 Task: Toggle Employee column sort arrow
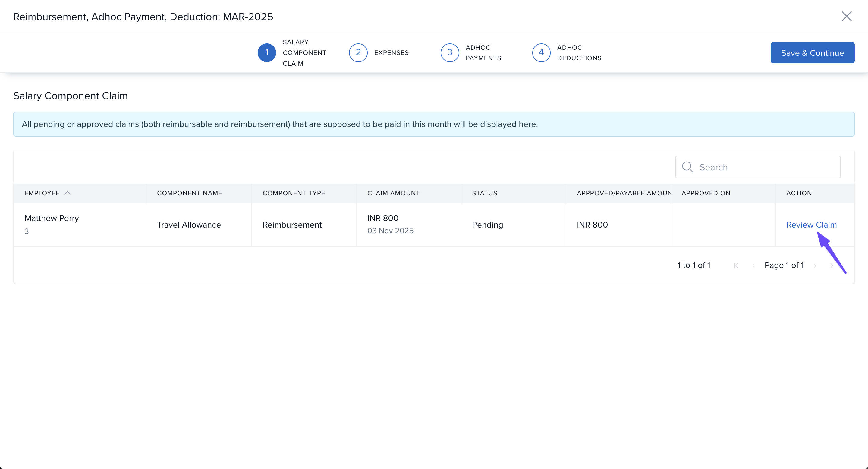pyautogui.click(x=68, y=193)
